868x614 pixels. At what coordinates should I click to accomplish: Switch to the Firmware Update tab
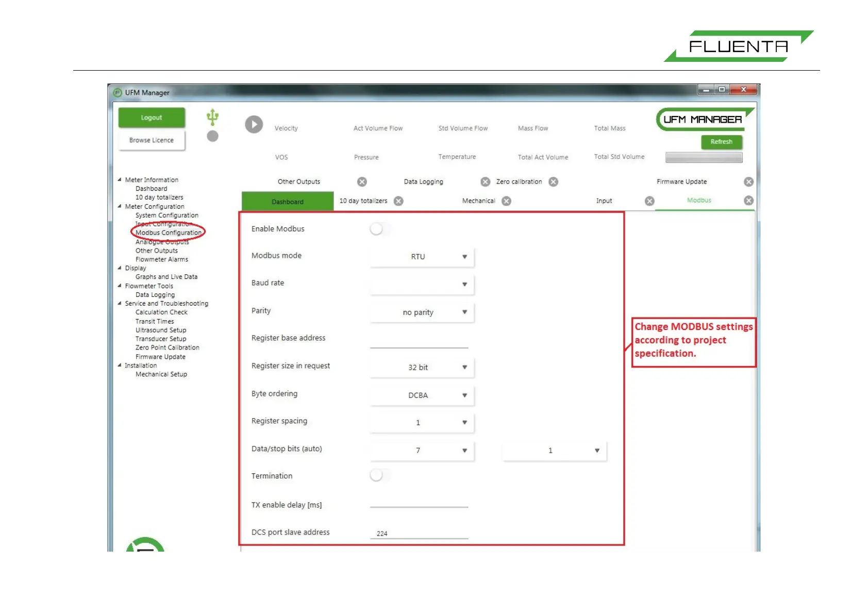pyautogui.click(x=681, y=181)
